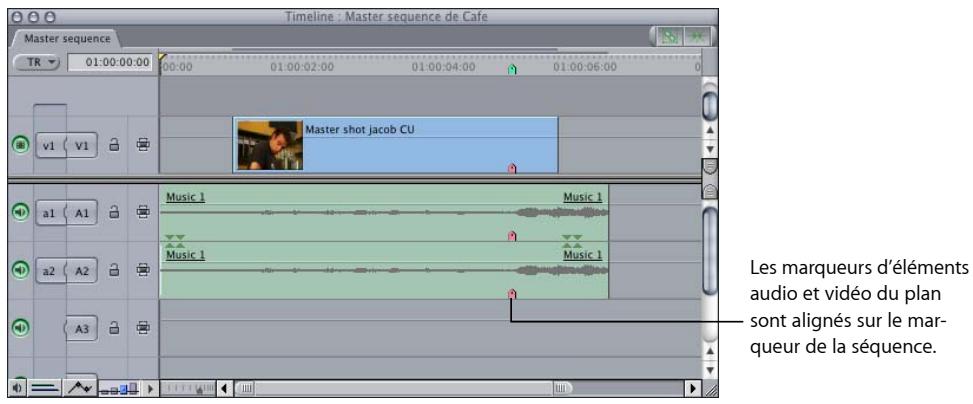
Task: Click the left Music 1 label in track A1
Action: click(x=185, y=197)
